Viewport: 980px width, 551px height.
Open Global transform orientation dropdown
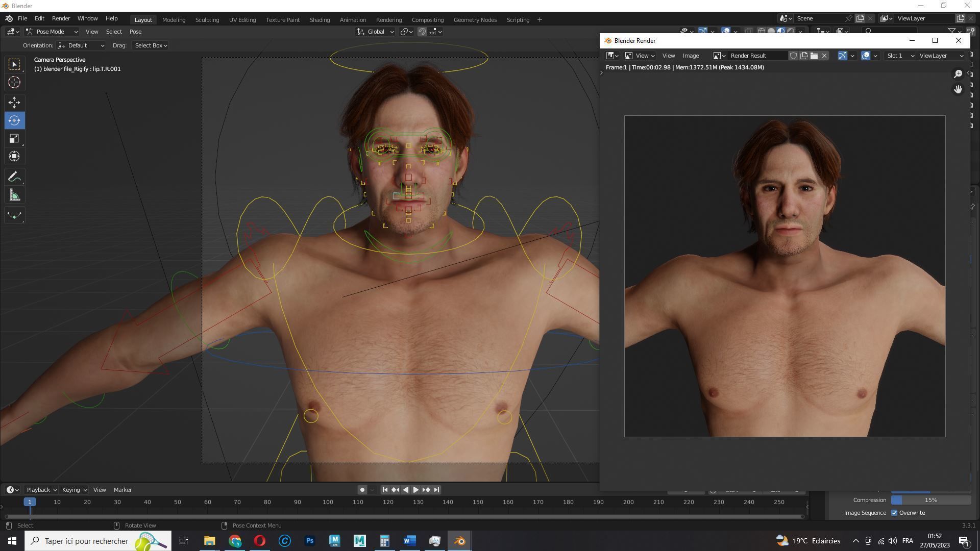(376, 32)
